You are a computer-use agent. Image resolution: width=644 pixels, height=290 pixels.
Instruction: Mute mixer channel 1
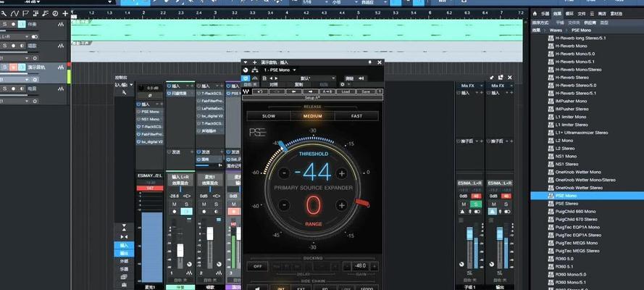(174, 204)
